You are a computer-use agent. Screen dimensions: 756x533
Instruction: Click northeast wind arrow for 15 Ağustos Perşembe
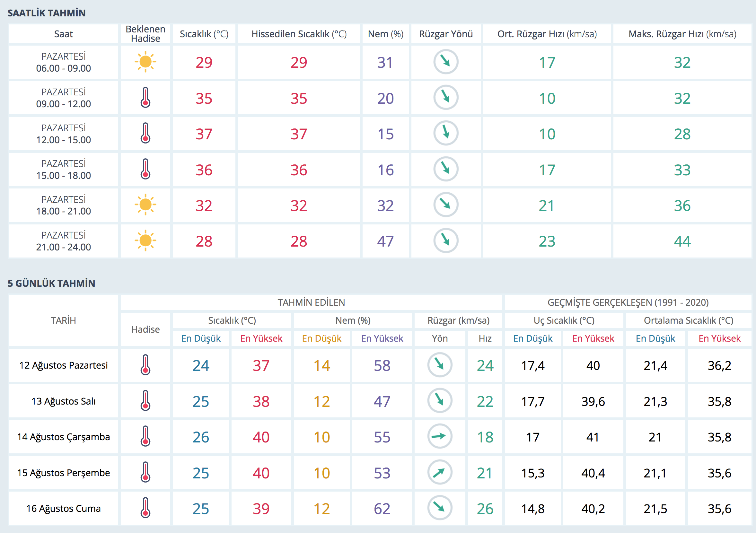(440, 472)
